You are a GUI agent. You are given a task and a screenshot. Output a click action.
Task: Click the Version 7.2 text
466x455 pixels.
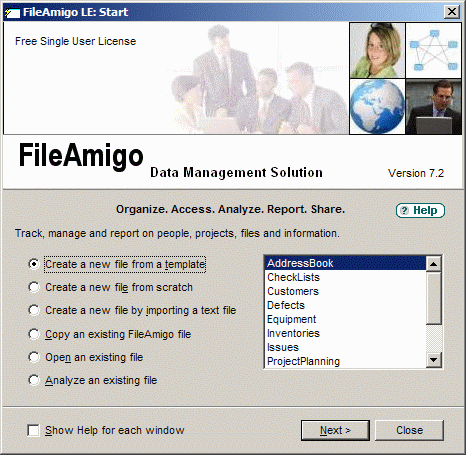(x=416, y=173)
